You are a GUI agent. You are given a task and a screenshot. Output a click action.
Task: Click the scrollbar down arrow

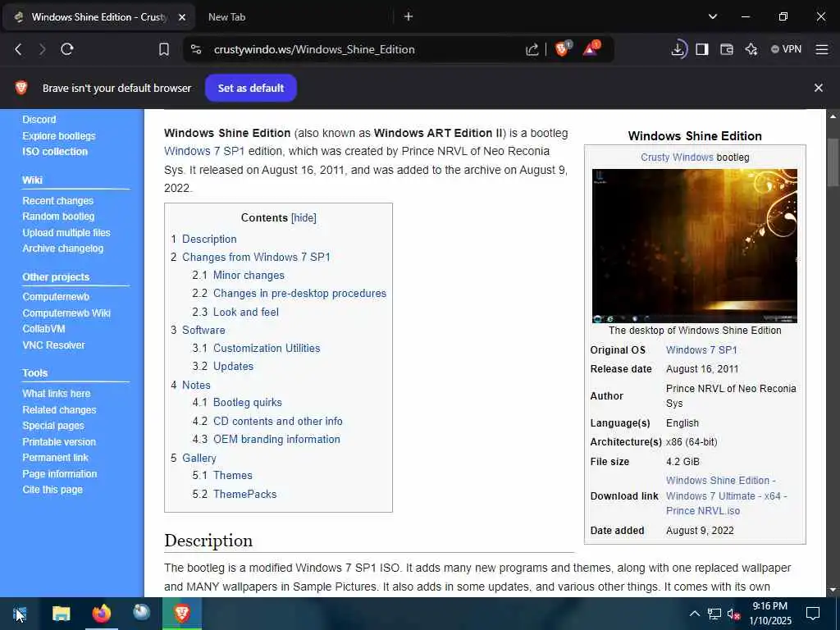tap(832, 590)
